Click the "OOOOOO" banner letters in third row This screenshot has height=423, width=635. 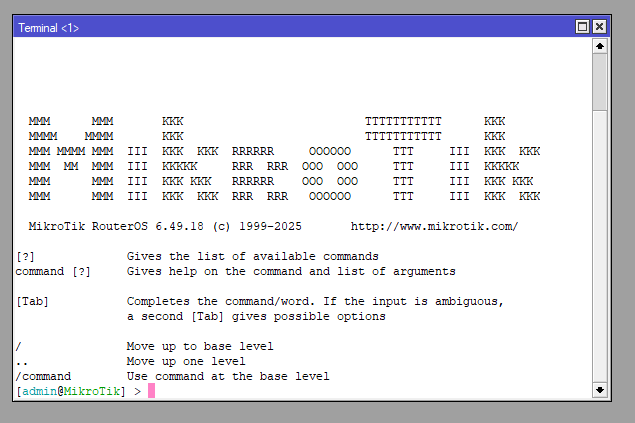pos(330,151)
